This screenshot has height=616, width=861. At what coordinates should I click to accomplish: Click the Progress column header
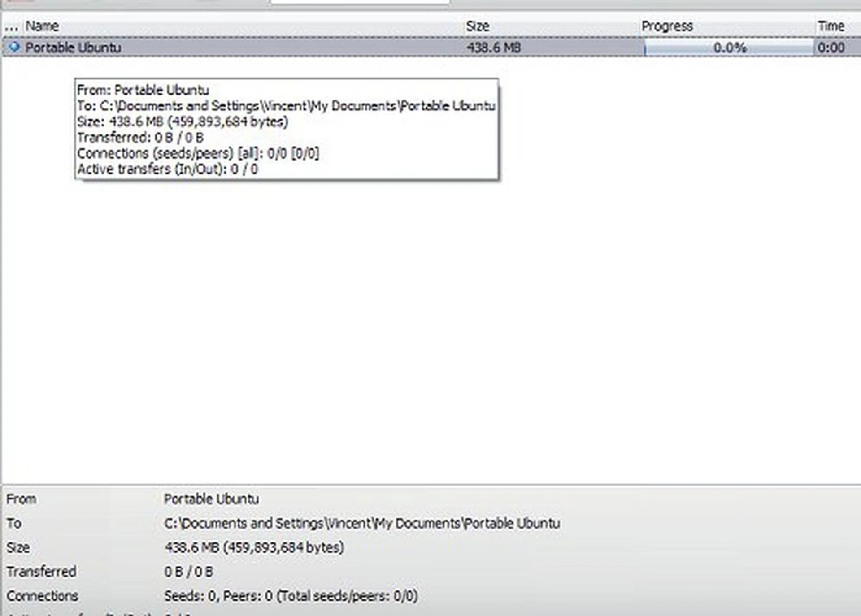(x=667, y=26)
